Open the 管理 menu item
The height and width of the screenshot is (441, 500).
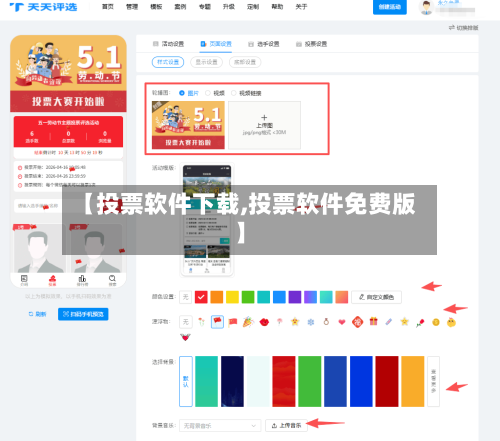[132, 7]
